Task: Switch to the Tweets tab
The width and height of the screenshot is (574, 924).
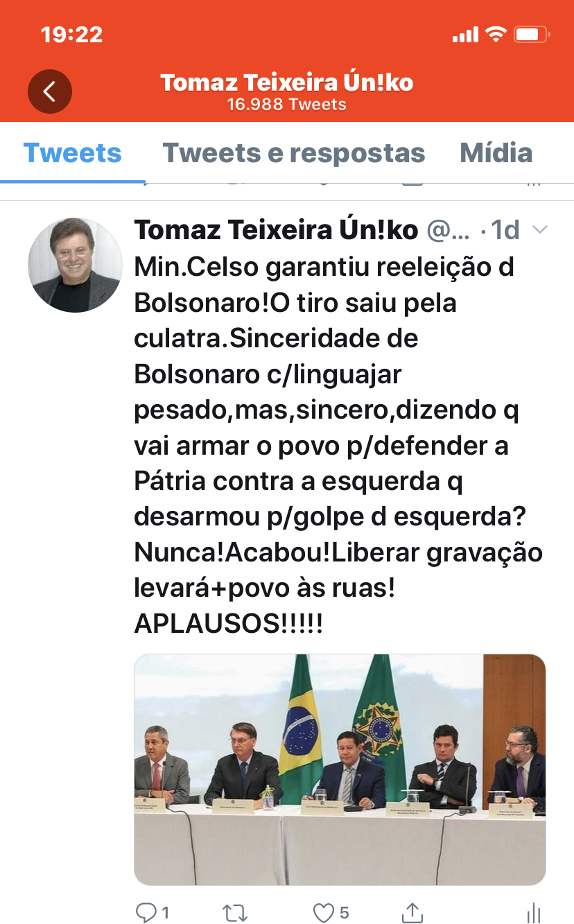Action: (72, 153)
